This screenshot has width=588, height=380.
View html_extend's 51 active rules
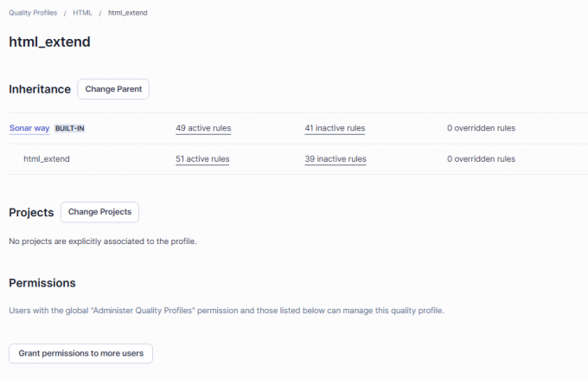coord(202,158)
